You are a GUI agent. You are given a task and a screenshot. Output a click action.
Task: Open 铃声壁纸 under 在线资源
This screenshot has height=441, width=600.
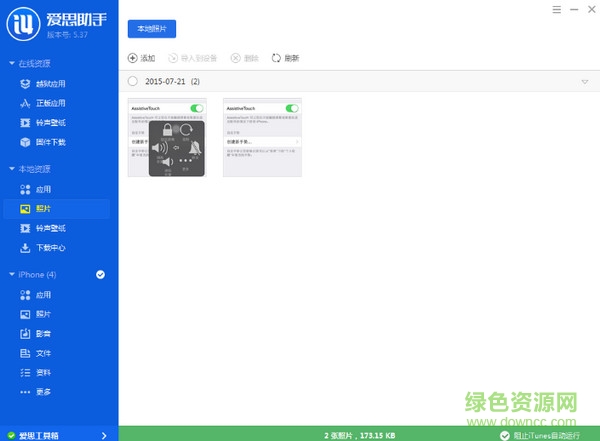coord(50,123)
